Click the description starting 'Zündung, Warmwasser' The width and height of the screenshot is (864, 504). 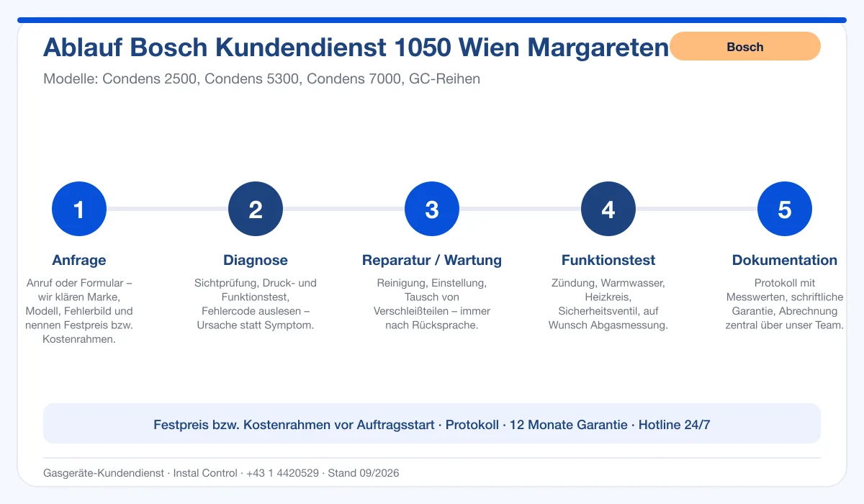tap(608, 304)
